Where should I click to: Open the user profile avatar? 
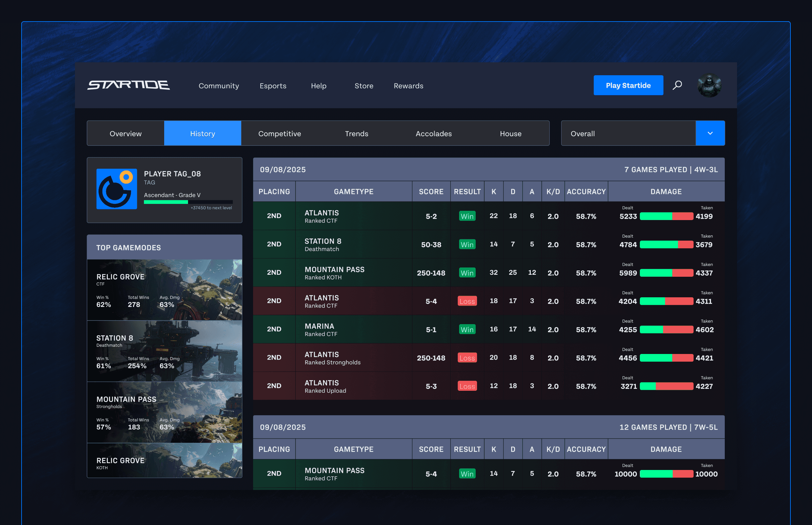tap(709, 85)
